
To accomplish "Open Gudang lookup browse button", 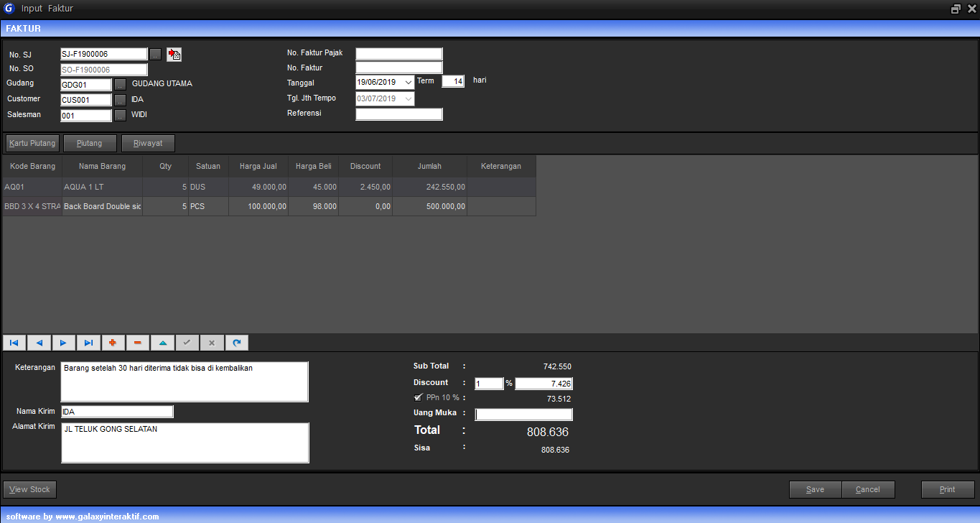I will [x=120, y=85].
